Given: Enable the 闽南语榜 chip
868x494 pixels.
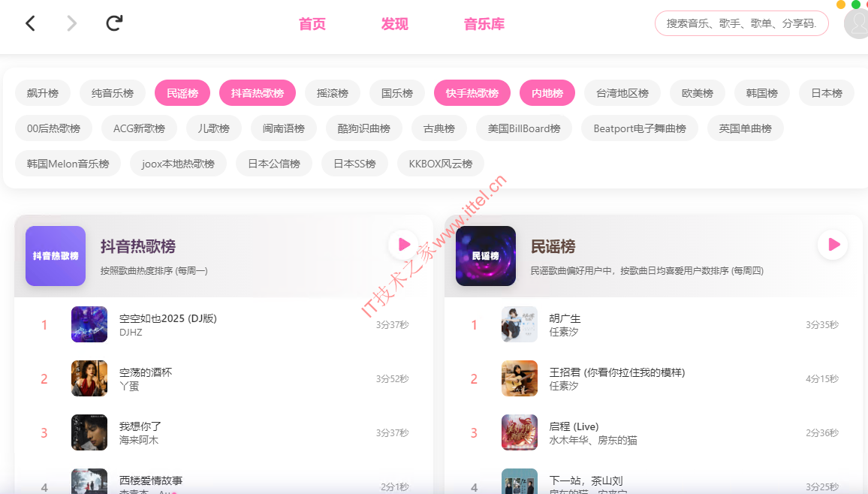Looking at the screenshot, I should point(283,128).
